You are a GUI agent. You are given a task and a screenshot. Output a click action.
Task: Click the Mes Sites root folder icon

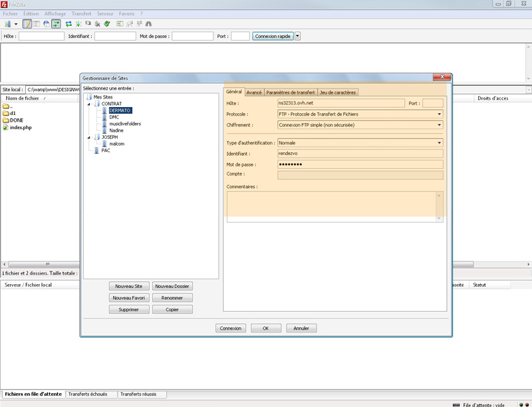(x=89, y=97)
